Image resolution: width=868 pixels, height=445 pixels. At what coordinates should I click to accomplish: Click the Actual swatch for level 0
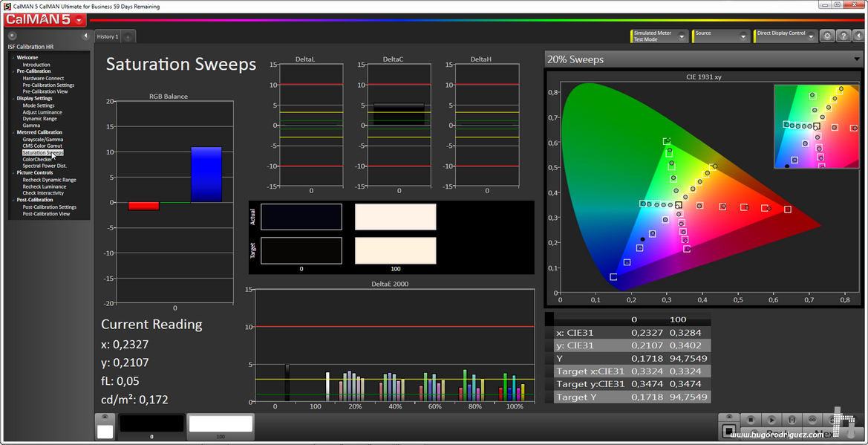tap(301, 217)
